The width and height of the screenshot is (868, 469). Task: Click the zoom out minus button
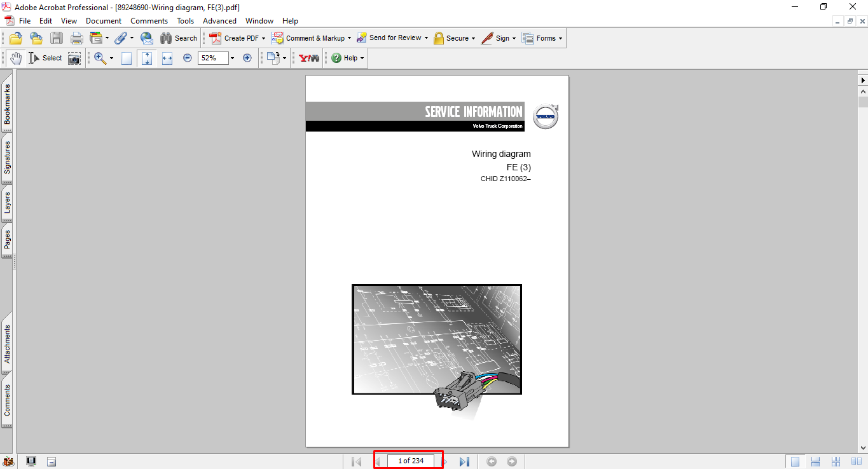point(188,58)
